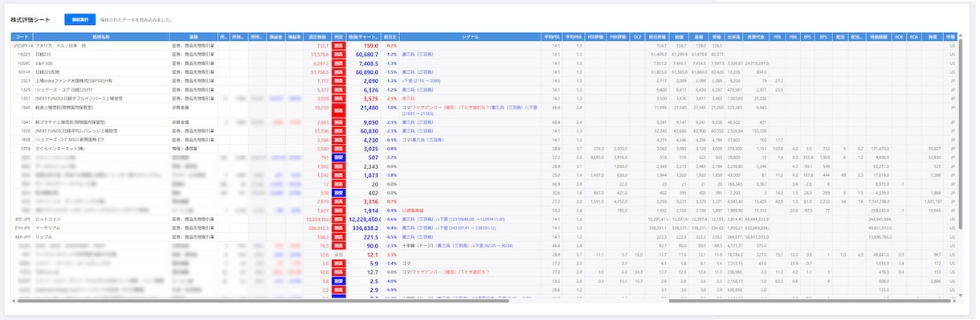The height and width of the screenshot is (320, 980).
Task: Click the 始値 column header
Action: tap(679, 36)
